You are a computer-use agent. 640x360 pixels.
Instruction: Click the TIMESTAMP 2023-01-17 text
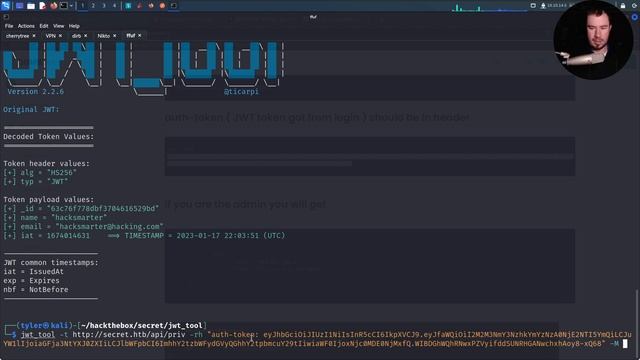point(205,236)
